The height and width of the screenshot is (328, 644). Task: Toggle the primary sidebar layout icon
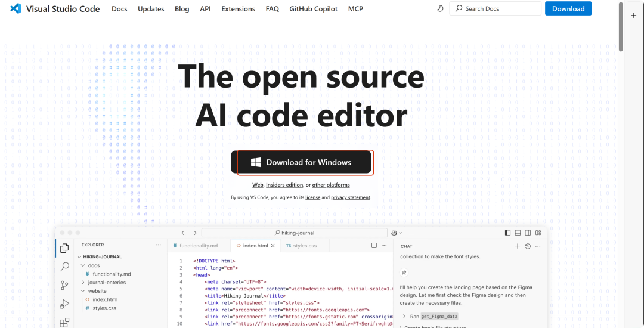click(507, 233)
